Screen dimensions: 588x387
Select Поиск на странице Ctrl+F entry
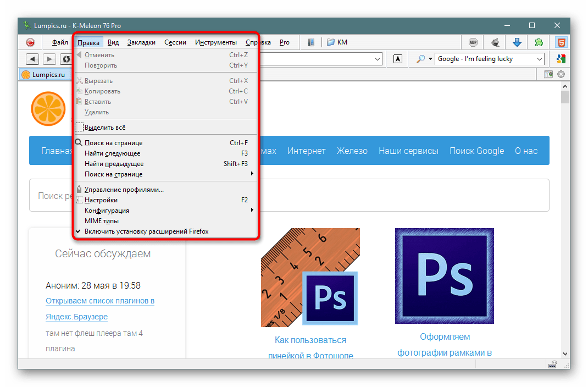point(165,143)
